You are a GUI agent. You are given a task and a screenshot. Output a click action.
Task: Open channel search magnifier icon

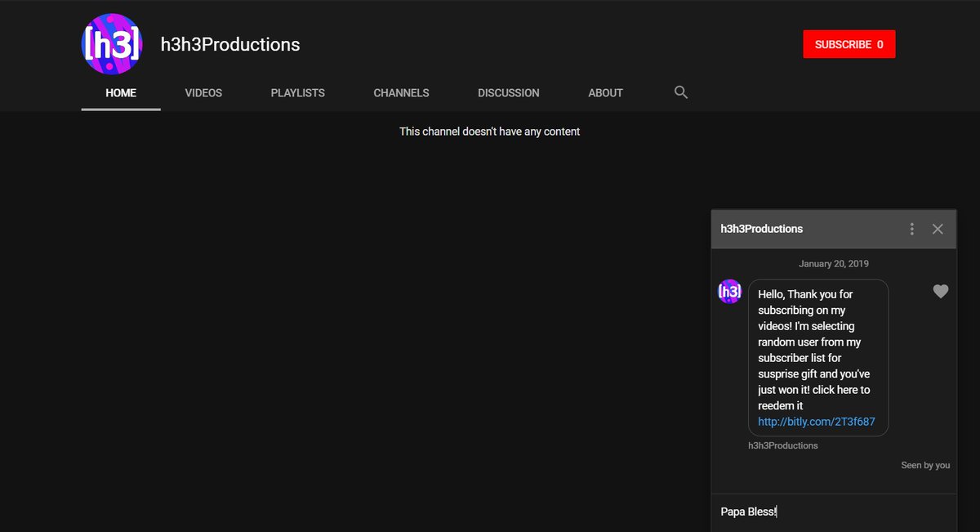point(681,92)
